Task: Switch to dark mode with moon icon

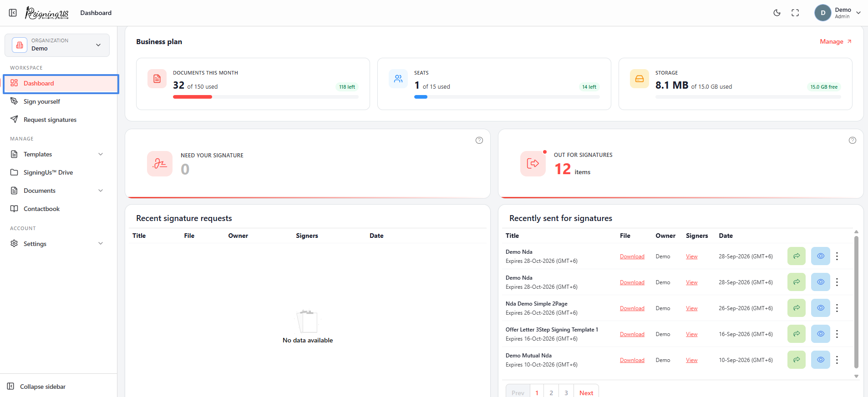Action: click(777, 13)
